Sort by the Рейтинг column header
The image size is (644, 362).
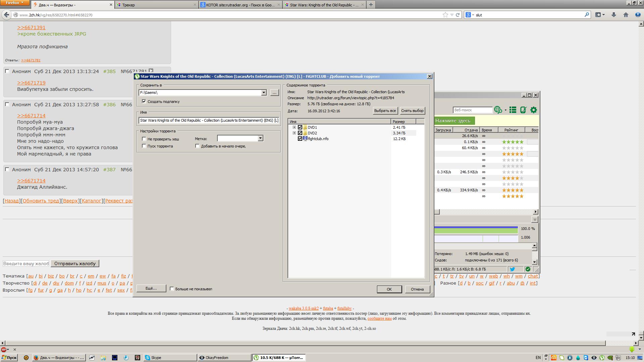511,130
